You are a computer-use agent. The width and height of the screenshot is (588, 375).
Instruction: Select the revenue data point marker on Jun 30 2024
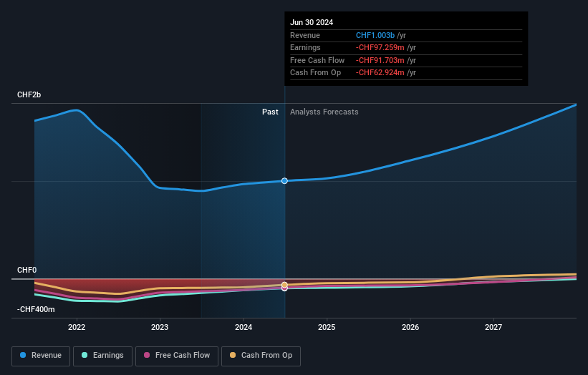(284, 181)
